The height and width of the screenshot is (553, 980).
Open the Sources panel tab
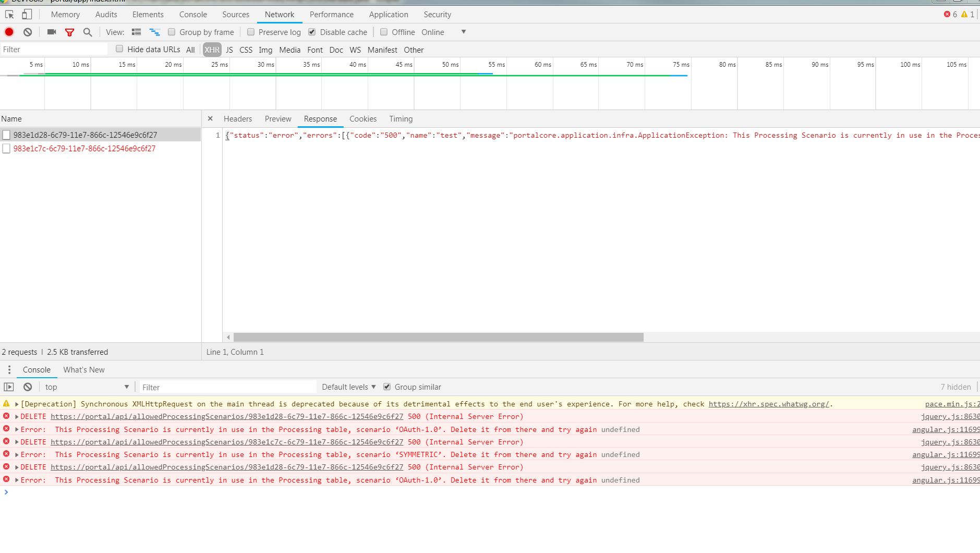click(236, 15)
